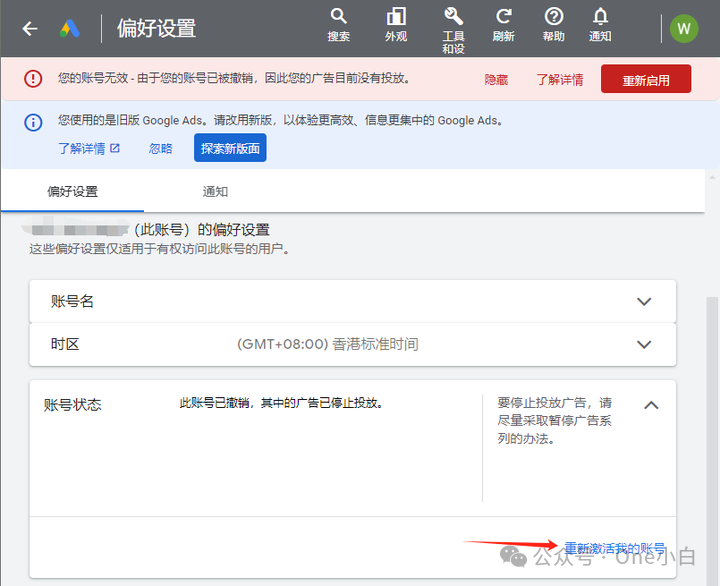The height and width of the screenshot is (586, 720).
Task: Click the vertical page scrollbar
Action: (x=712, y=441)
